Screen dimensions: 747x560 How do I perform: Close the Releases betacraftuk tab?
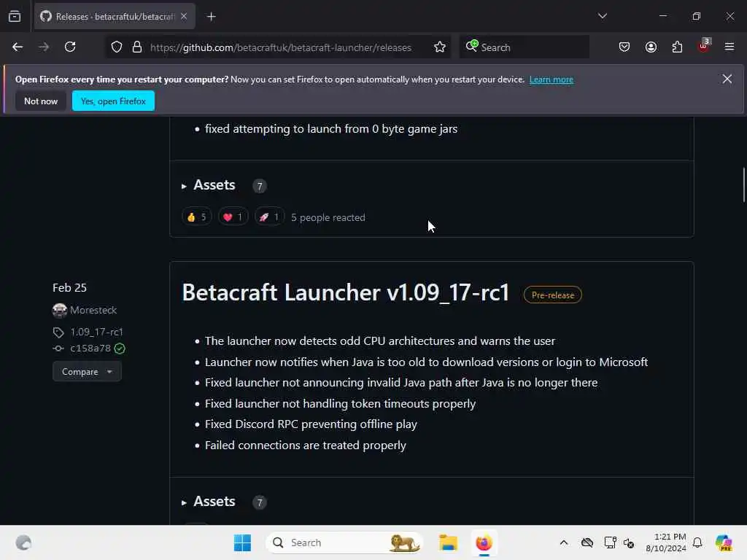pyautogui.click(x=184, y=17)
